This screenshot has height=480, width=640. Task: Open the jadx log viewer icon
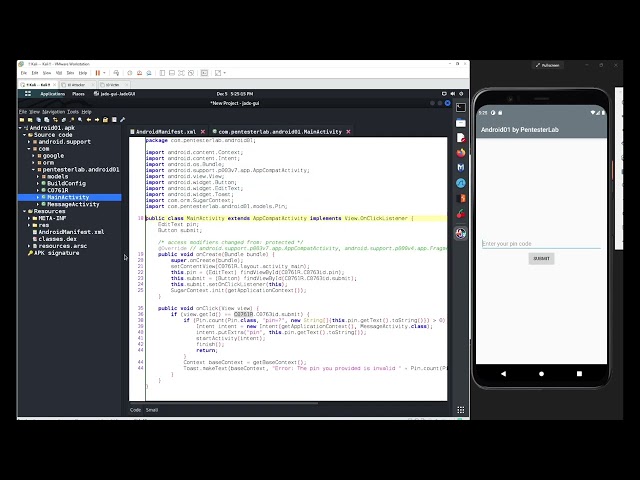click(x=114, y=120)
